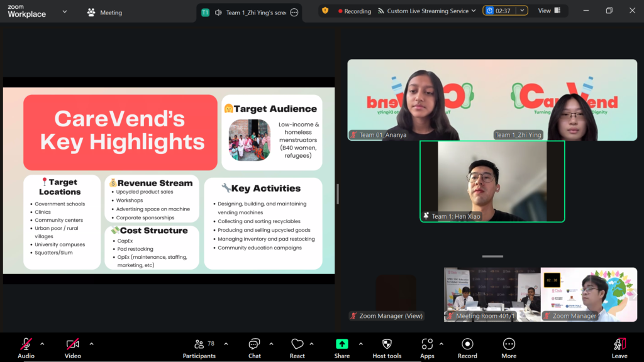Expand chat options caret
Screen dimensions: 644x362
pos(271,344)
